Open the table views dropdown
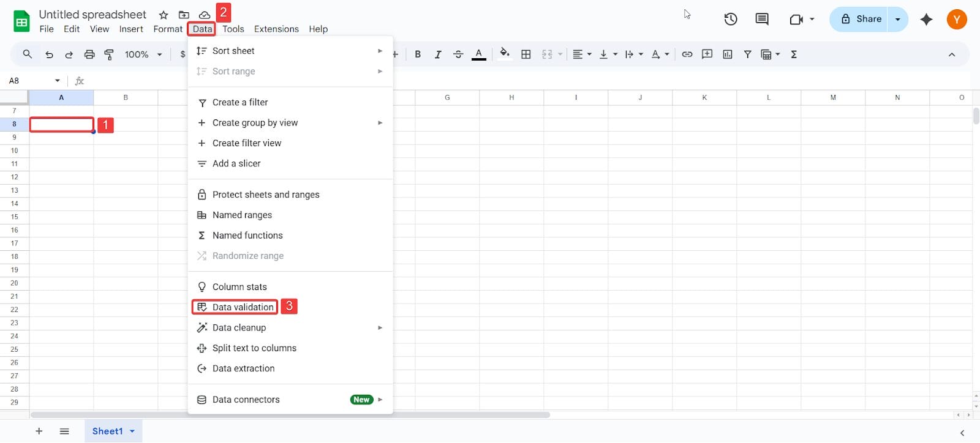 771,54
